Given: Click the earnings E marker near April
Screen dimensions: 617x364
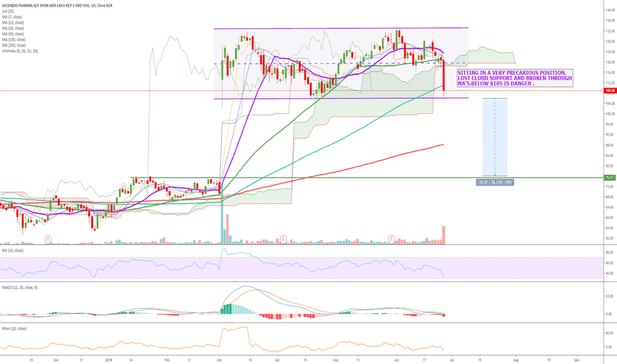Looking at the screenshot, I should tap(283, 239).
